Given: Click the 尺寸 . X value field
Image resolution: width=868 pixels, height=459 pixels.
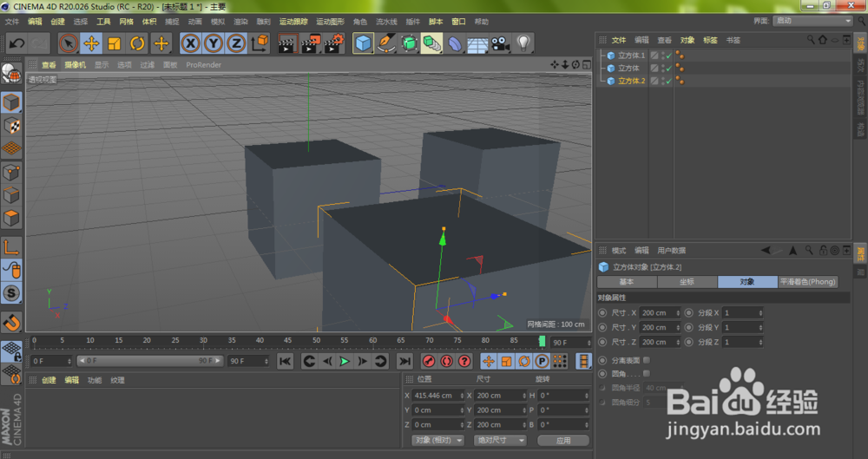Looking at the screenshot, I should pos(660,313).
